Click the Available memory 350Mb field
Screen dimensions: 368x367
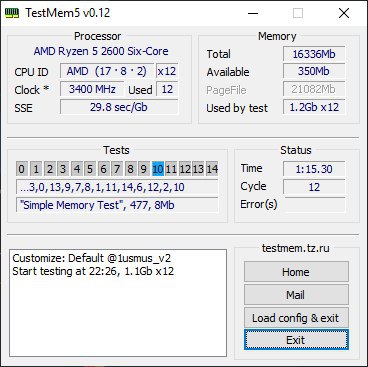[314, 71]
